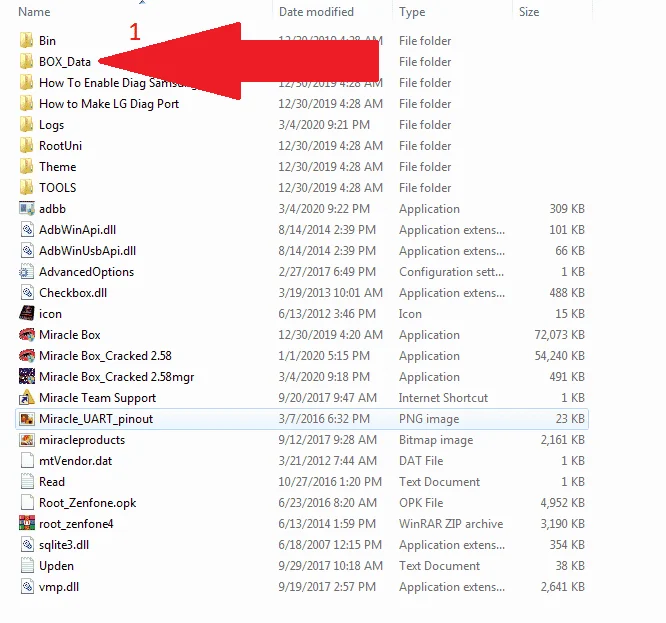Viewport: 666px width, 623px height.
Task: Select the Logs folder name
Action: point(51,125)
